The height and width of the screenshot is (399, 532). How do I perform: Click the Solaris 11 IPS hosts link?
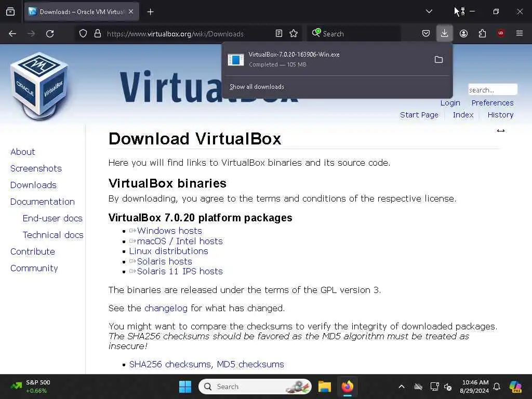coord(180,271)
